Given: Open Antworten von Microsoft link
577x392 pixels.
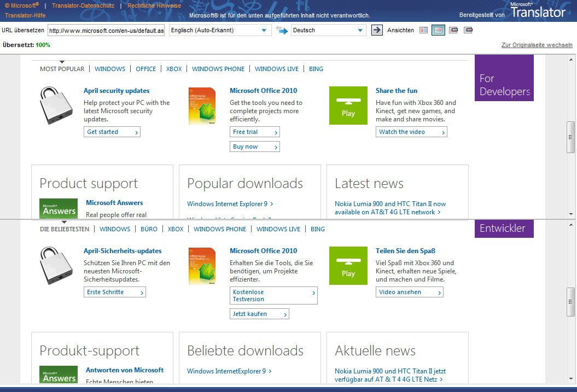Looking at the screenshot, I should (x=125, y=370).
